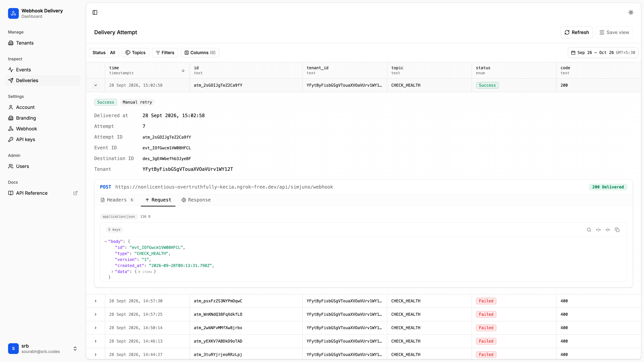Copy the JSON body to clipboard
This screenshot has height=362, width=644.
(x=617, y=230)
